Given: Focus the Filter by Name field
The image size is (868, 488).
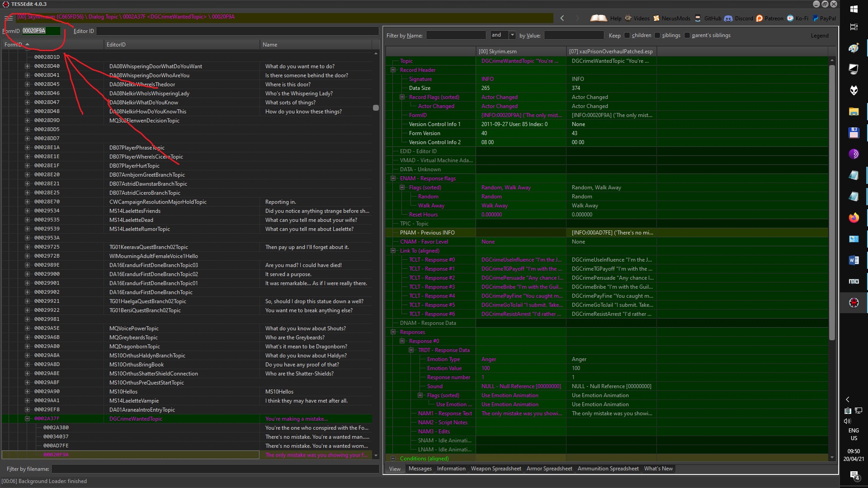Looking at the screenshot, I should pyautogui.click(x=456, y=35).
